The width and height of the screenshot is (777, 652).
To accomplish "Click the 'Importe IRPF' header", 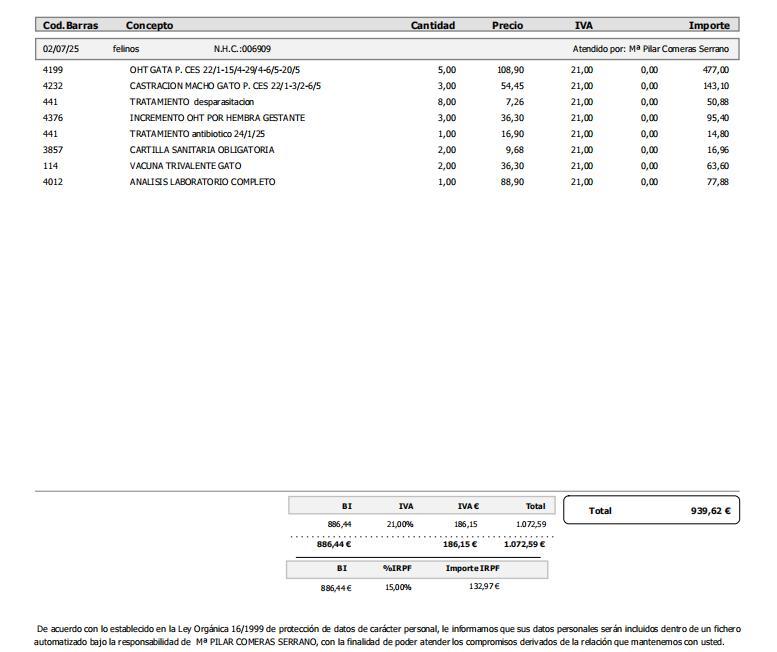I will click(x=473, y=568).
